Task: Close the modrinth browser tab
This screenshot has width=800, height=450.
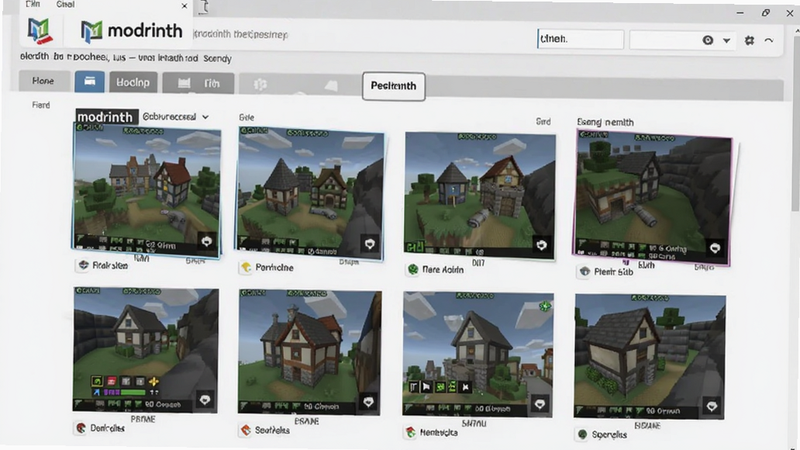Action: pos(184,6)
